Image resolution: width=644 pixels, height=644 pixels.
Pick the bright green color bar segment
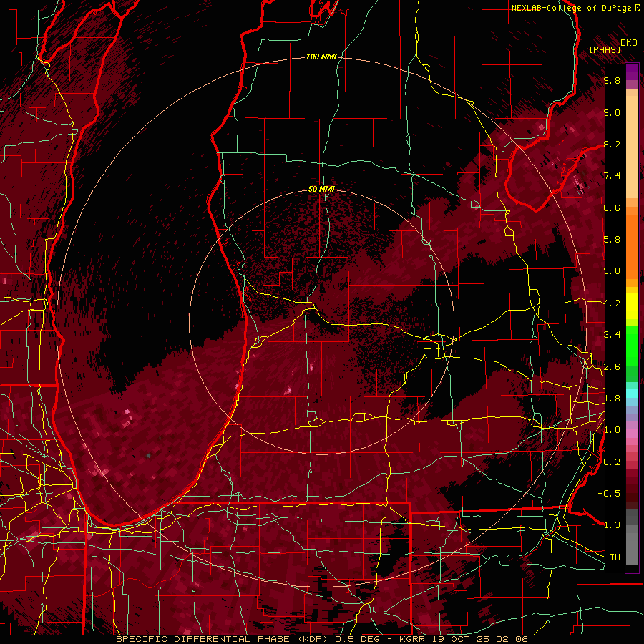[x=632, y=346]
